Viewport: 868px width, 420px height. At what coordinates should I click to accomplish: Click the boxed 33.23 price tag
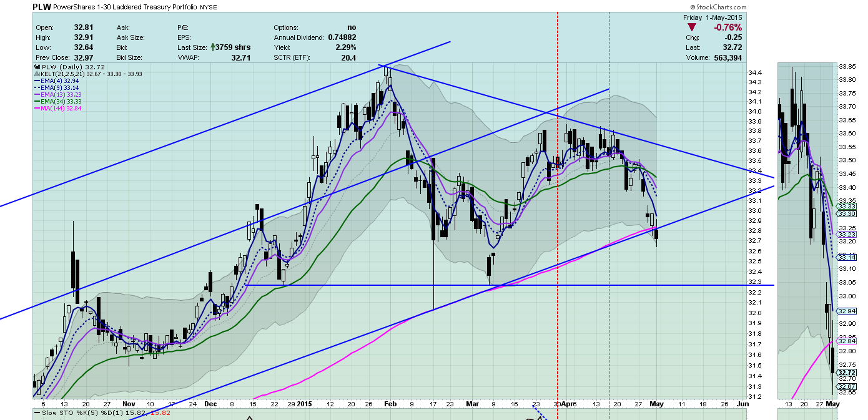pyautogui.click(x=847, y=234)
